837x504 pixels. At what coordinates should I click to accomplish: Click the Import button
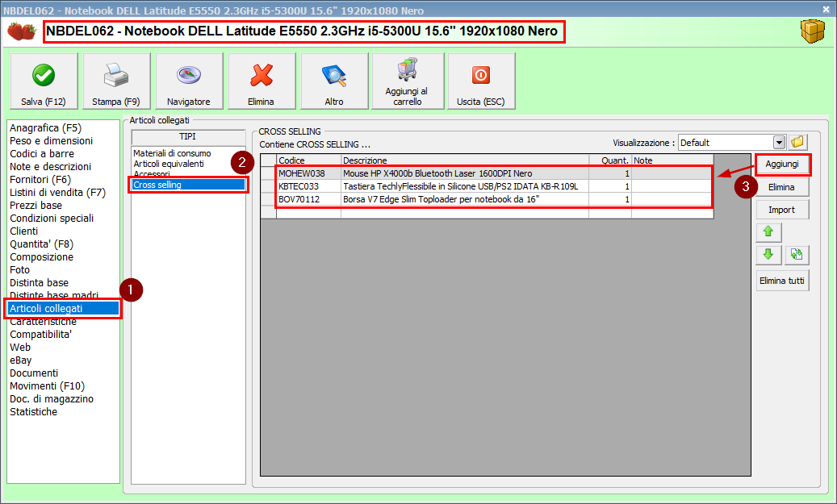click(782, 210)
